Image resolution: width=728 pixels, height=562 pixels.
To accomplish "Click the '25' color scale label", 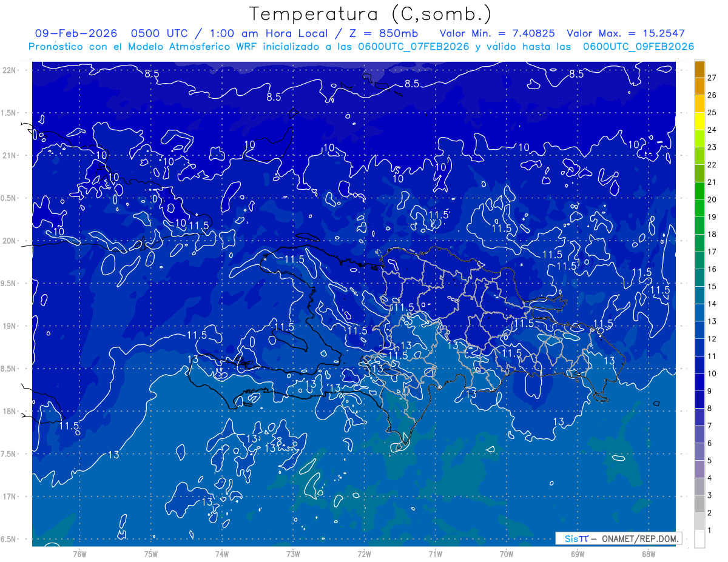I will tap(712, 113).
